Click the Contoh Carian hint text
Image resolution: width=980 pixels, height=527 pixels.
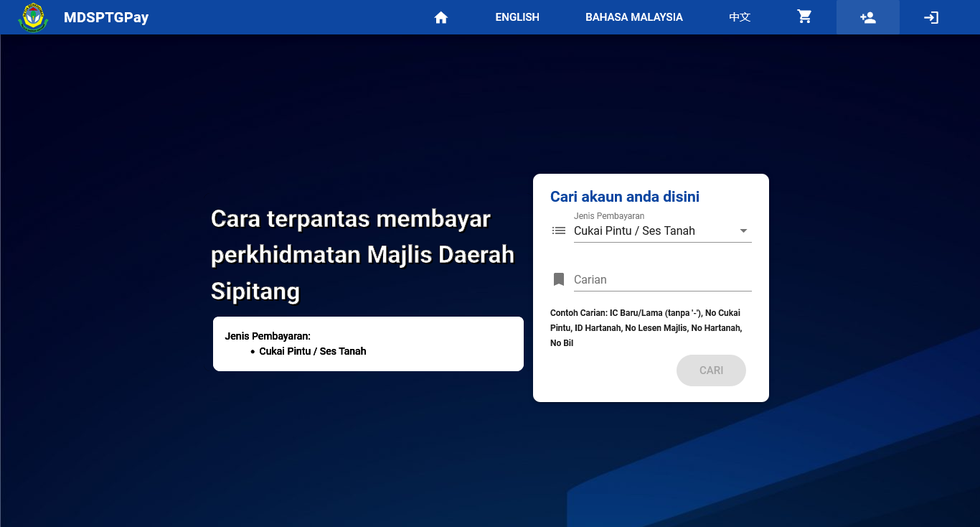coord(646,328)
